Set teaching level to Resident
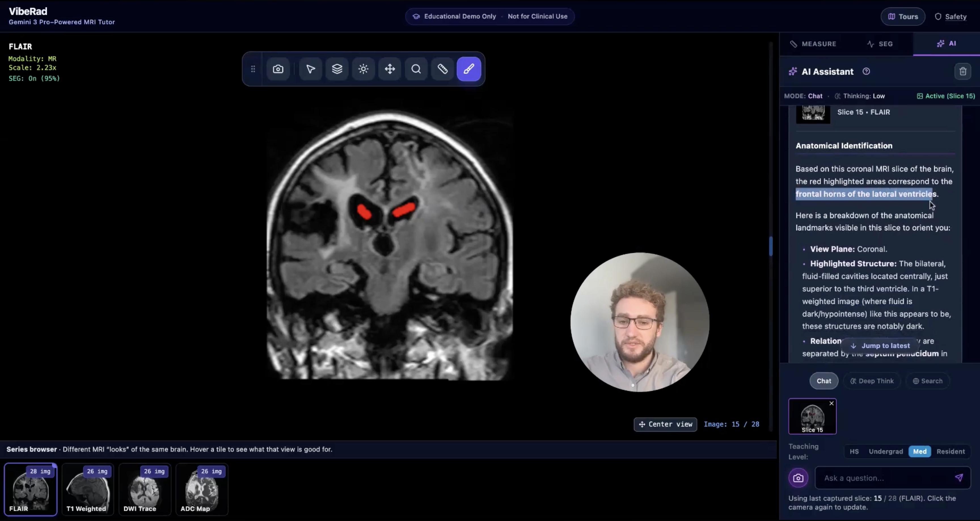Image resolution: width=980 pixels, height=521 pixels. [x=950, y=451]
